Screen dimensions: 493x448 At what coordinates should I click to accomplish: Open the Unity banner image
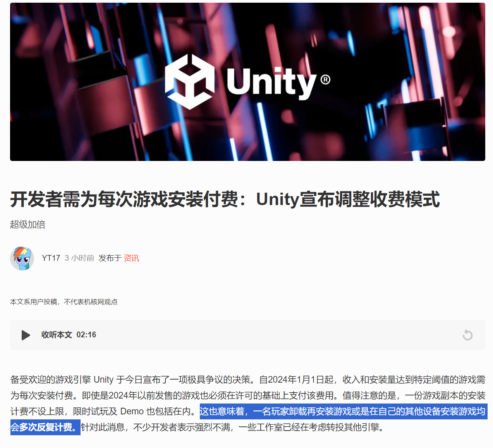pos(247,82)
